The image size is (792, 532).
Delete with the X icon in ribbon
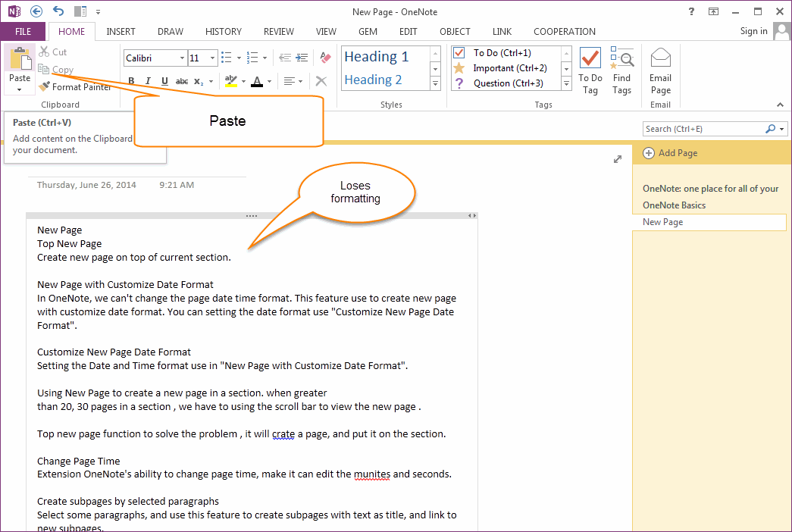click(321, 81)
